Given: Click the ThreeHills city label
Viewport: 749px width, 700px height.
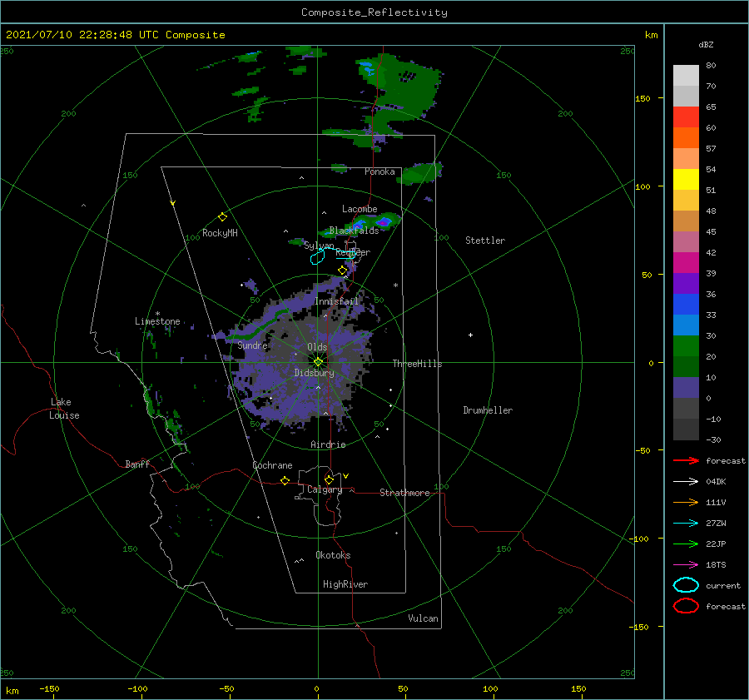Looking at the screenshot, I should (x=417, y=364).
